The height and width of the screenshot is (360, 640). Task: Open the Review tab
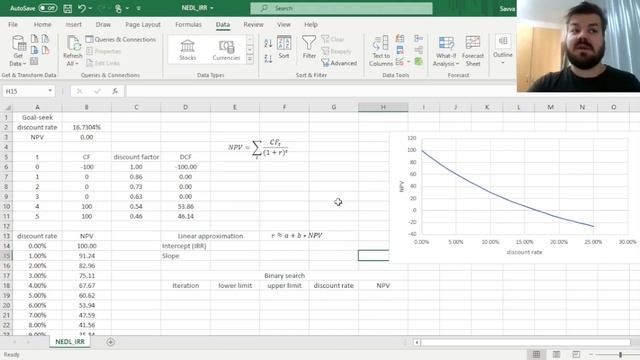click(253, 24)
